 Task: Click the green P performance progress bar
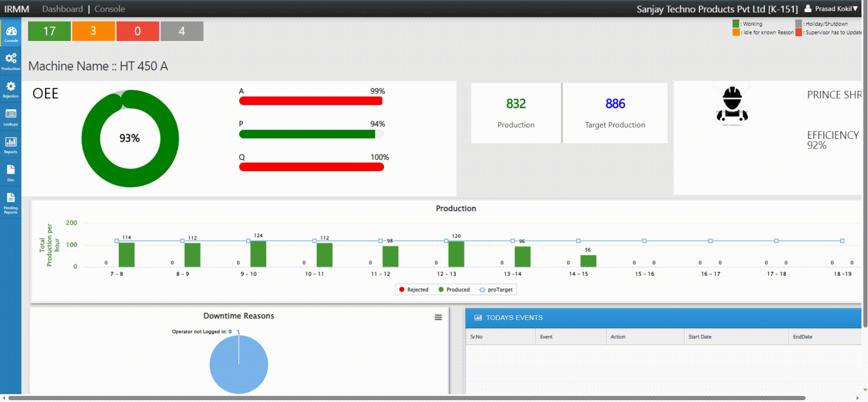click(x=308, y=134)
